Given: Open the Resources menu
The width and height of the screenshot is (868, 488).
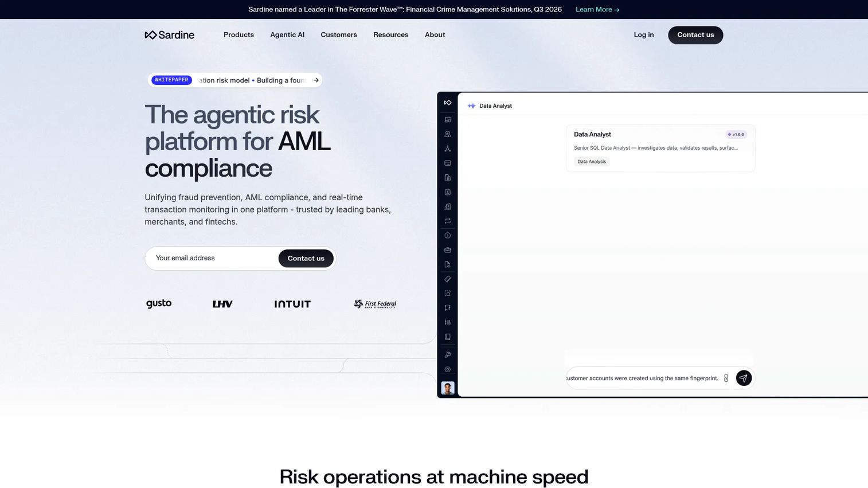Looking at the screenshot, I should 391,35.
